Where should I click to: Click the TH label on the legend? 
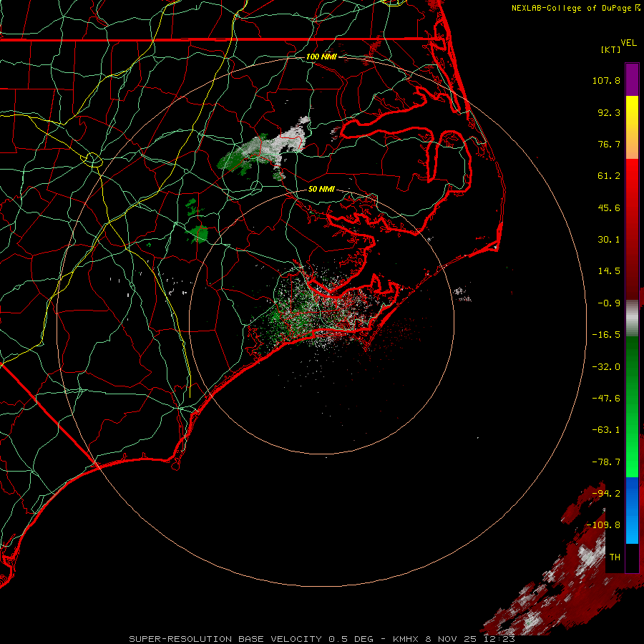pos(615,557)
